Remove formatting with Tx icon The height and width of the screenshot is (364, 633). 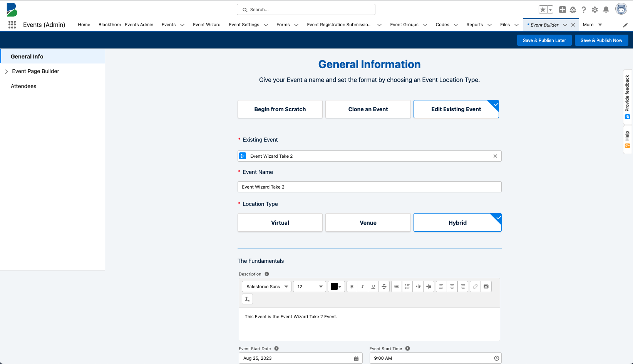coord(247,299)
